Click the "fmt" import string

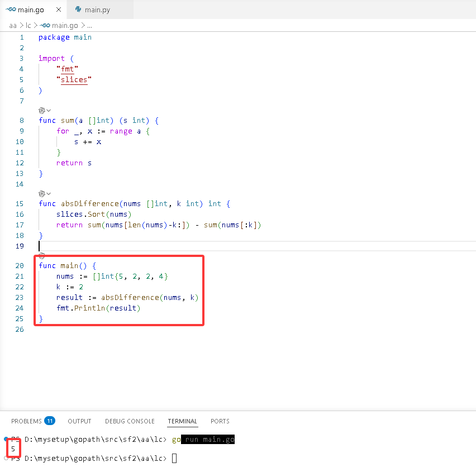point(67,69)
